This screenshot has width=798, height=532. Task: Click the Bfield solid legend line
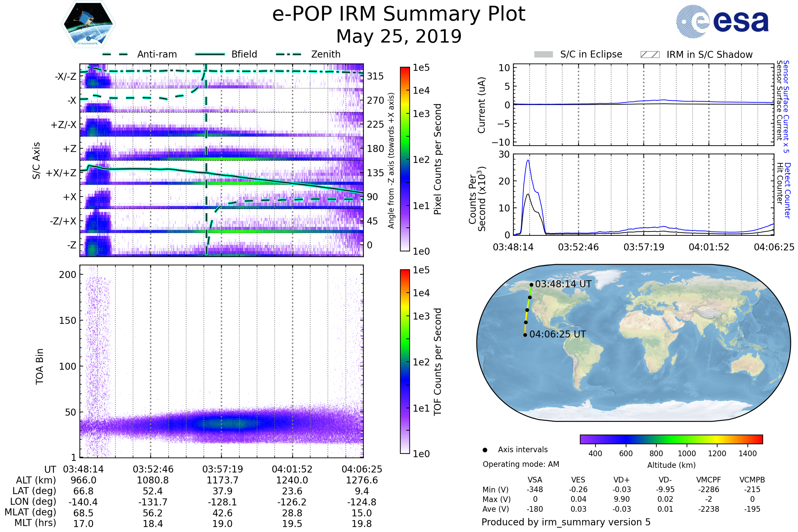[210, 54]
